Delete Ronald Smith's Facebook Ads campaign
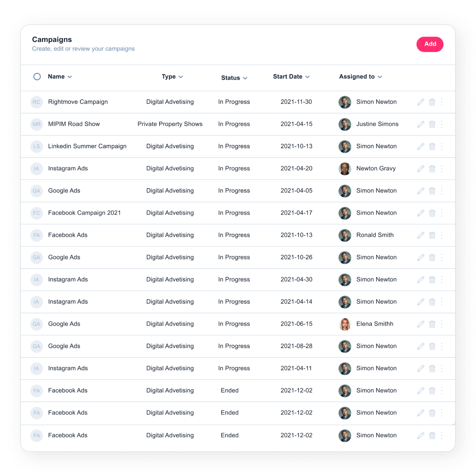 tap(432, 235)
